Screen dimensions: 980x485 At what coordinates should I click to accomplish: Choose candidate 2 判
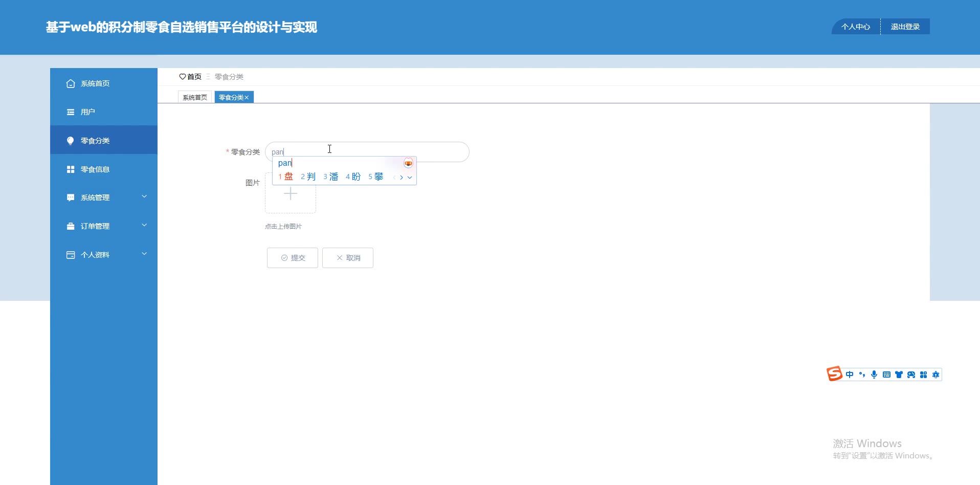308,177
